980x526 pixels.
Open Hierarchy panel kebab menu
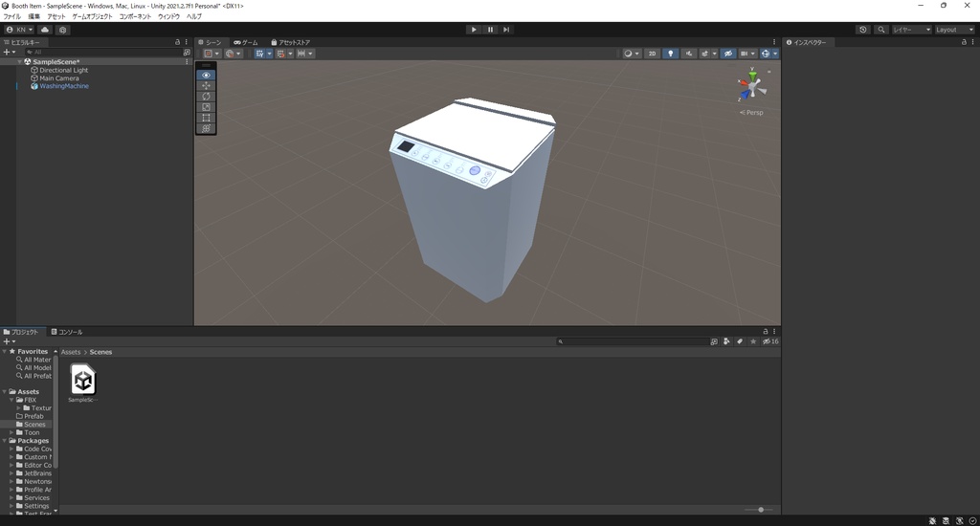point(187,42)
